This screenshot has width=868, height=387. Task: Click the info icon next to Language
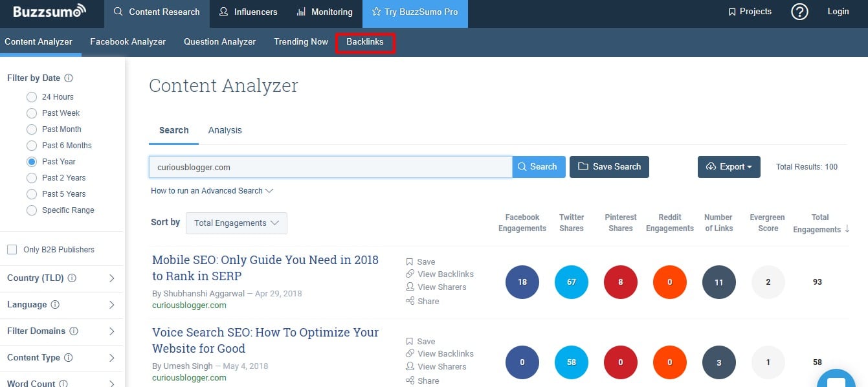pyautogui.click(x=55, y=305)
